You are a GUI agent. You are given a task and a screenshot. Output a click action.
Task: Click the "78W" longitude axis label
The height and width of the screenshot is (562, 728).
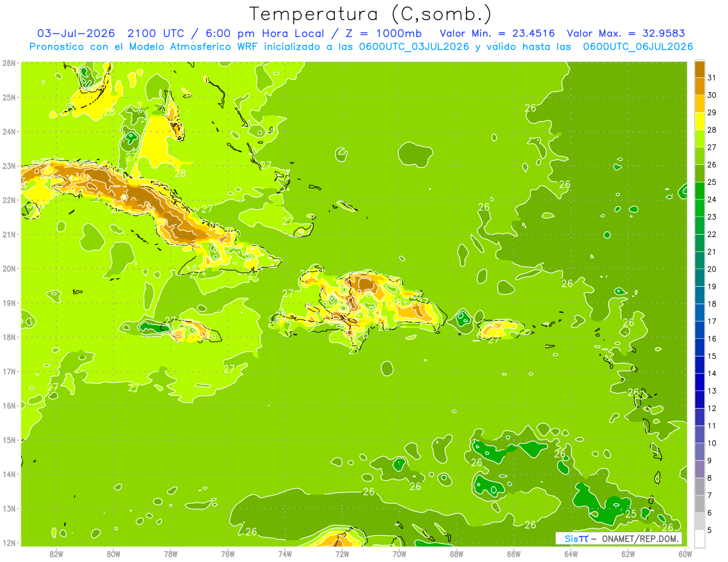[x=170, y=554]
